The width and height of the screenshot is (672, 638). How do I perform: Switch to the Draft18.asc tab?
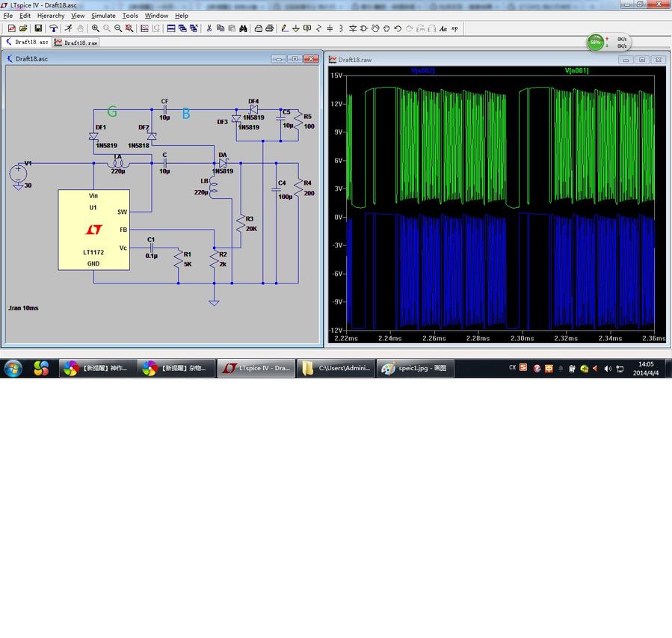[27, 42]
